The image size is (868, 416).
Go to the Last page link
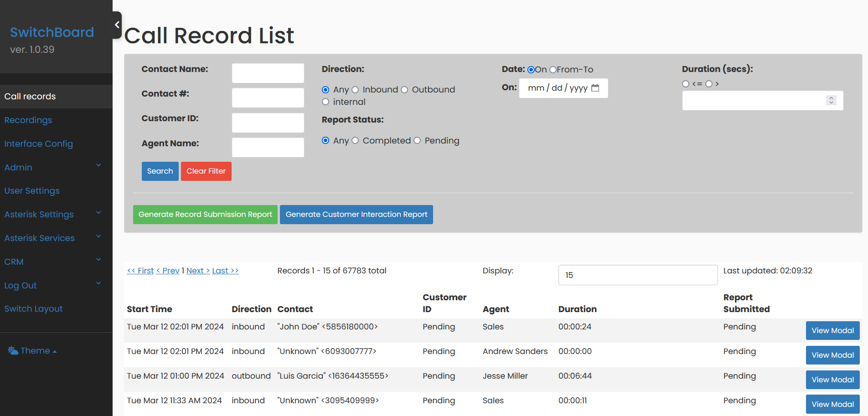[x=225, y=271]
